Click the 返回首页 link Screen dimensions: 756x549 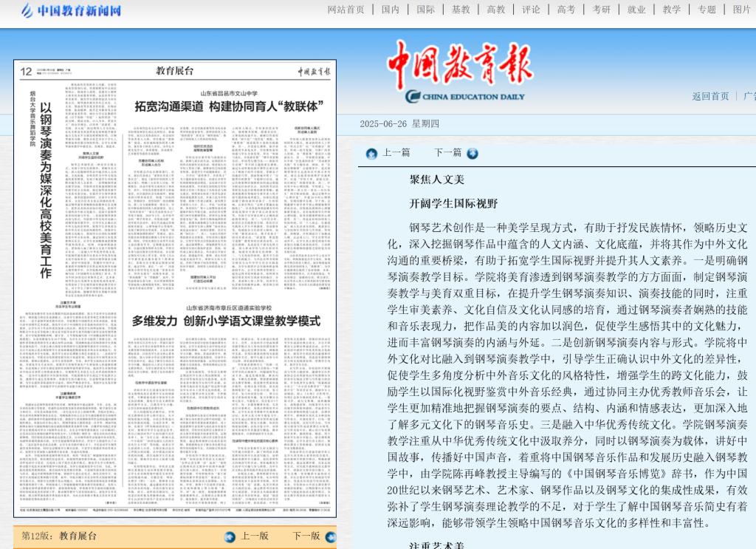(710, 96)
